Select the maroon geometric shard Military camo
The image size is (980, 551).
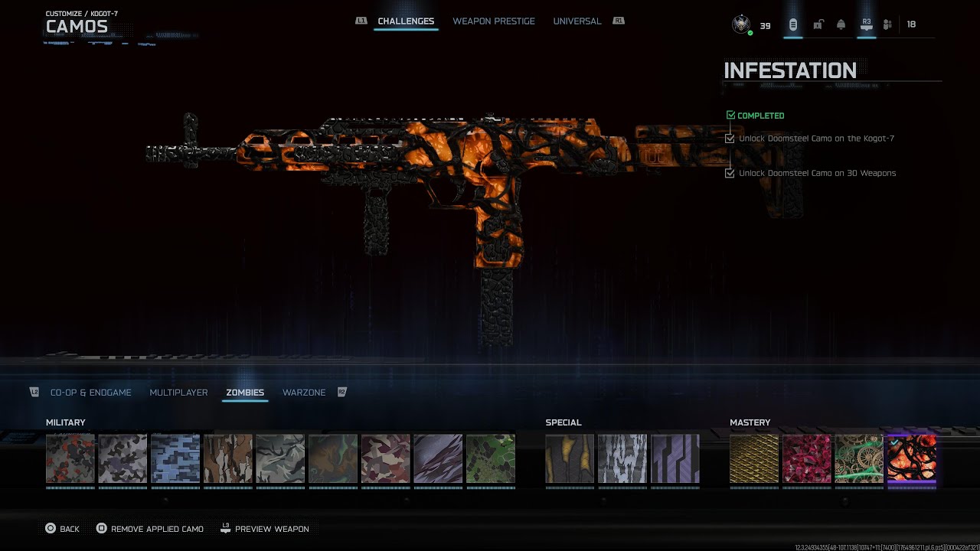pos(386,459)
